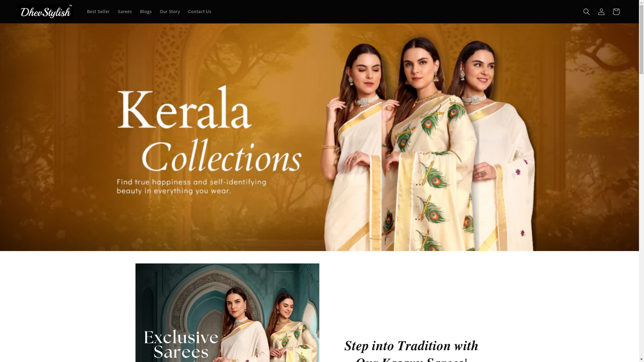Open the Blogs link
The width and height of the screenshot is (644, 362).
click(146, 11)
